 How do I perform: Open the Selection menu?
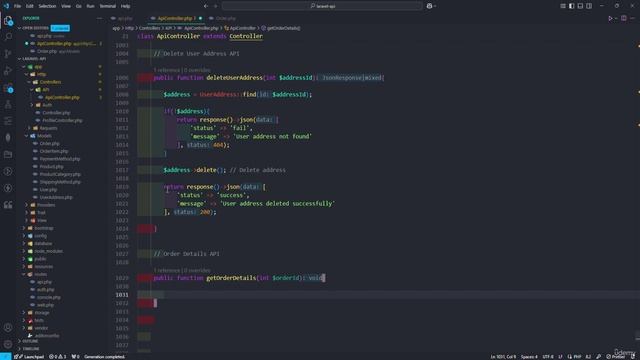point(47,6)
